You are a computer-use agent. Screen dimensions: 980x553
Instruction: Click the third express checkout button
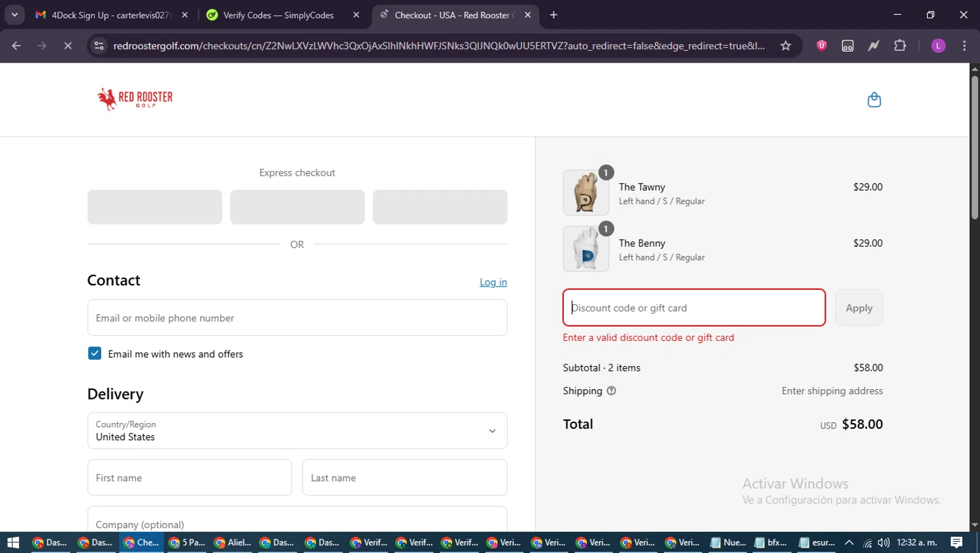tap(440, 207)
